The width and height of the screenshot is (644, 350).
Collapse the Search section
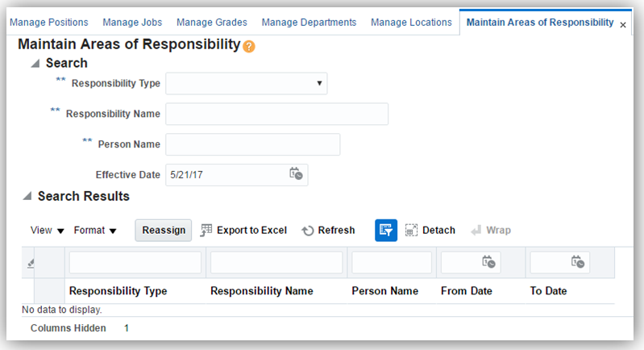click(x=34, y=63)
